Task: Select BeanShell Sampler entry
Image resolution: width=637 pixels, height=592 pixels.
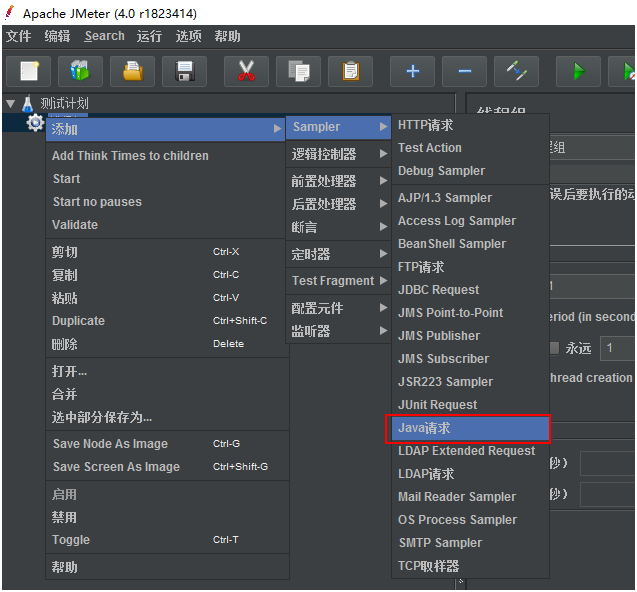Action: 470,244
